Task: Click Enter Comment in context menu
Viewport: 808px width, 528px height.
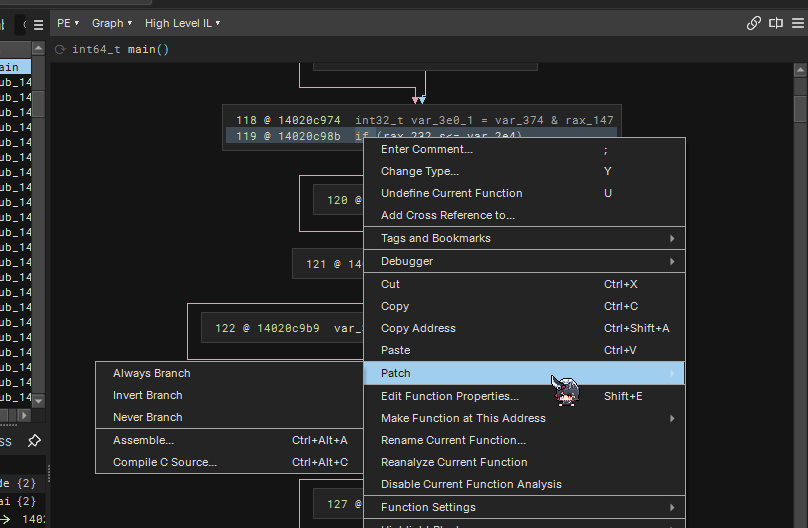Action: [427, 149]
